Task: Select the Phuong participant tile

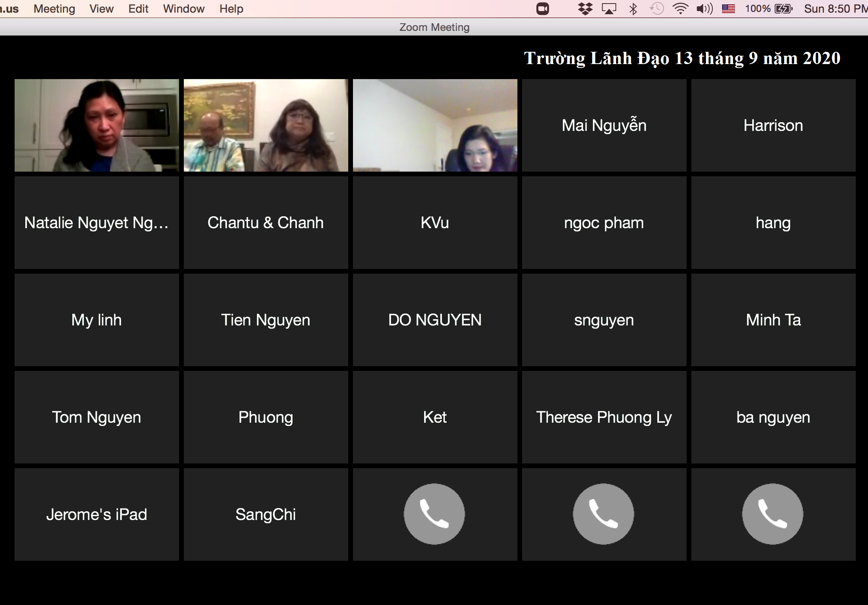Action: 266,417
